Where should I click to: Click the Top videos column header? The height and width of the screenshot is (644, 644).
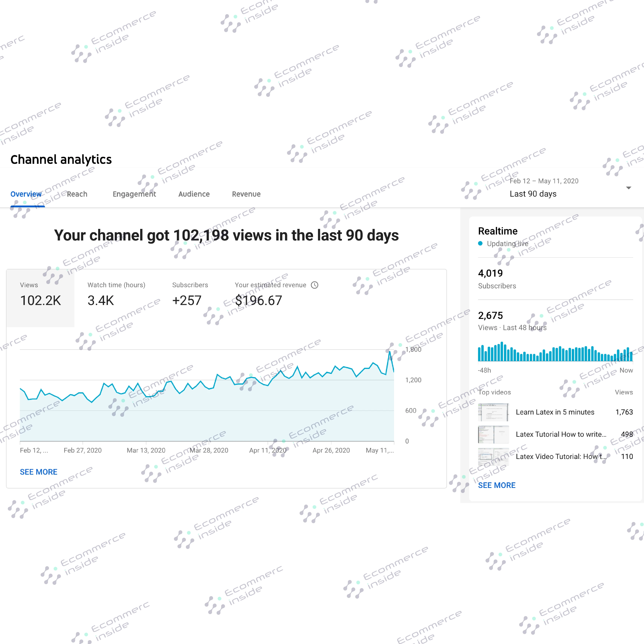click(x=494, y=392)
